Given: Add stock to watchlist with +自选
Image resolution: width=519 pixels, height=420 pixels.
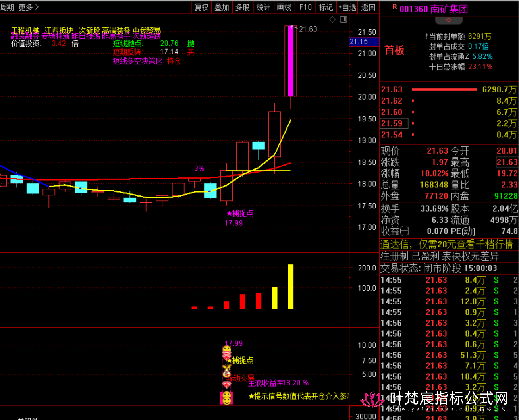Looking at the screenshot, I should (347, 7).
